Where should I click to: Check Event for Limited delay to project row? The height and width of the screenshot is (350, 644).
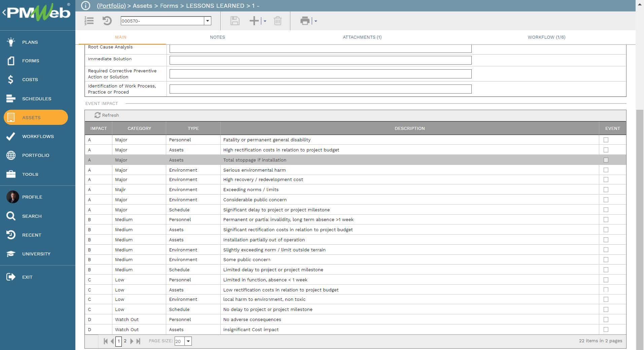[x=606, y=270]
